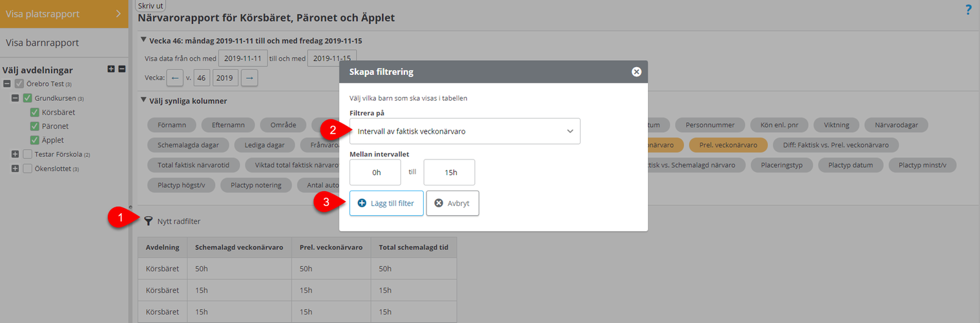
Task: Uncheck the Körsbäret department checkbox
Action: (35, 112)
